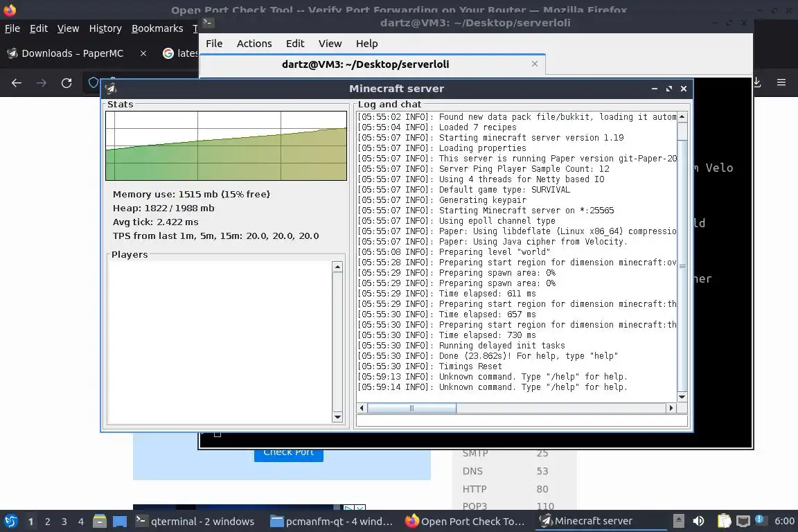The height and width of the screenshot is (532, 798).
Task: Go back in Firefox history
Action: point(17,83)
